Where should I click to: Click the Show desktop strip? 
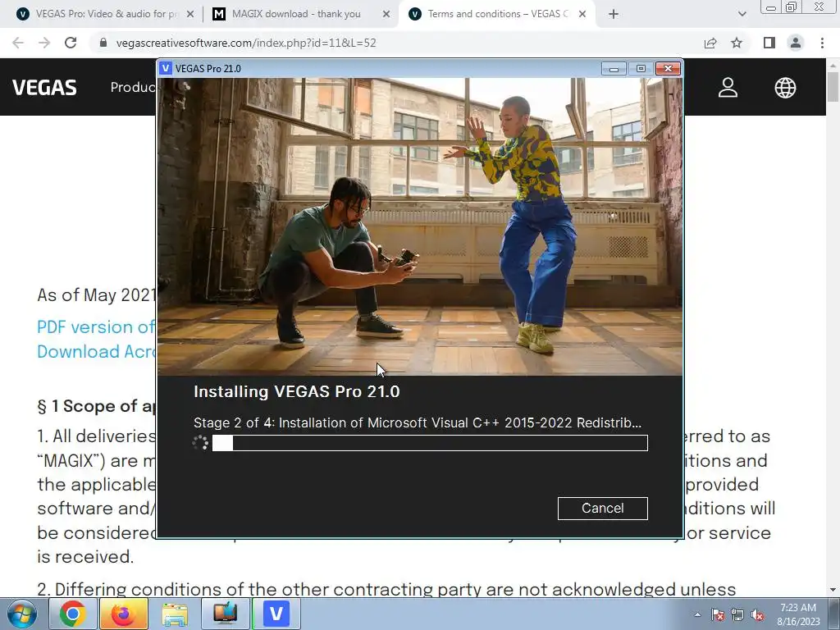click(x=834, y=614)
